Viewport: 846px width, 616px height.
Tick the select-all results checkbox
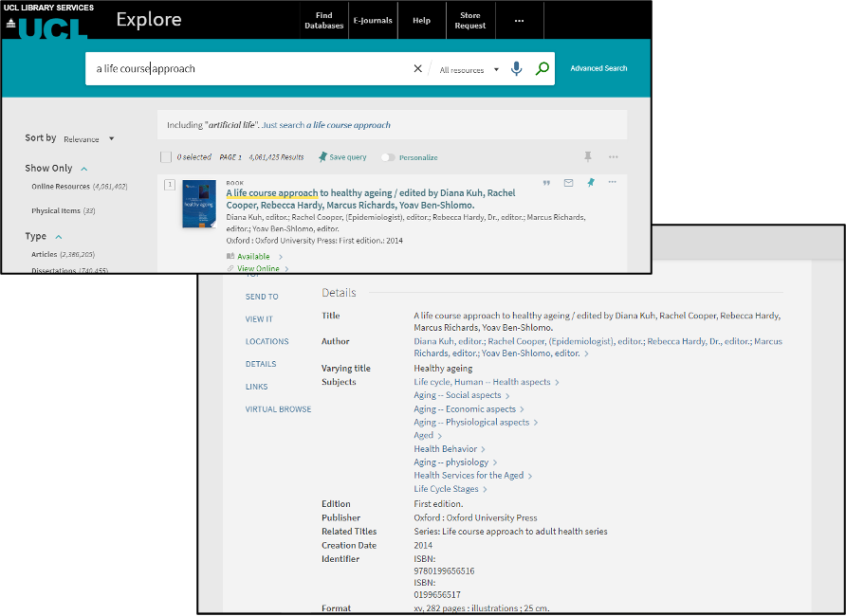[166, 157]
